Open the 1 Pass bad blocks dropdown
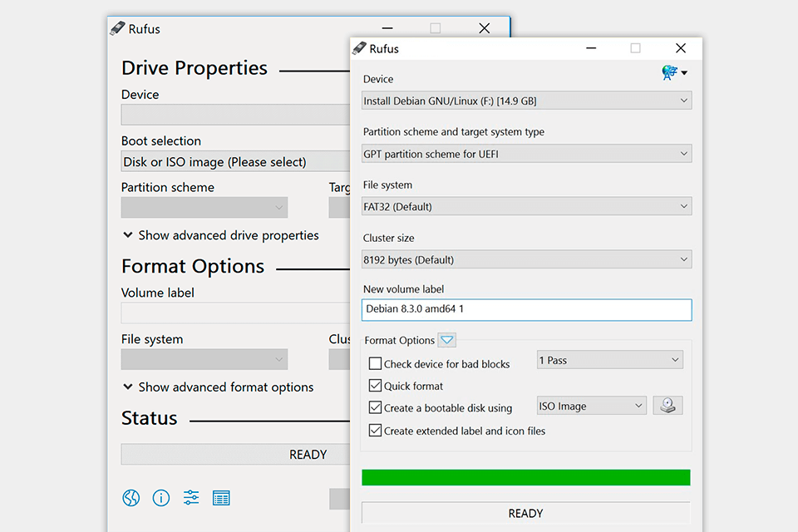This screenshot has height=532, width=798. (609, 360)
